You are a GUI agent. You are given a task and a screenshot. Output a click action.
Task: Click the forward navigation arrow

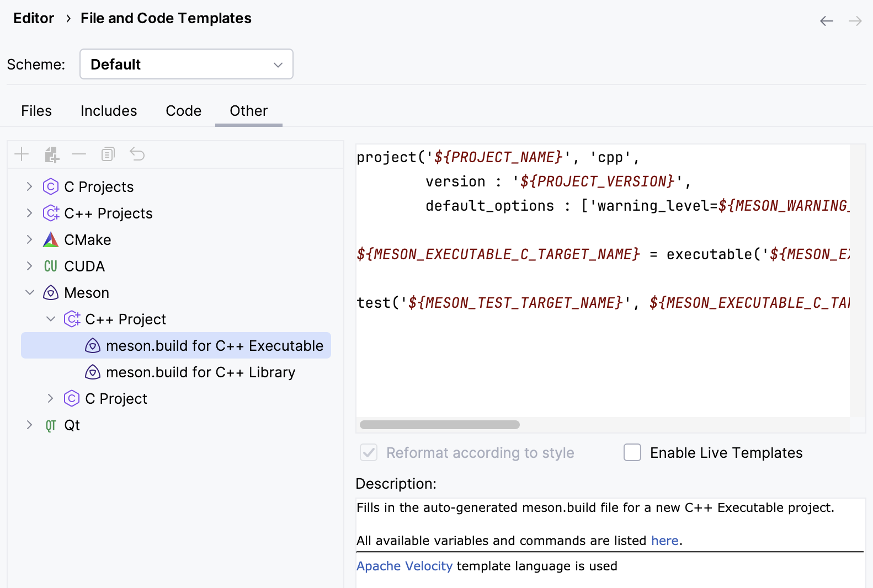[x=855, y=21]
